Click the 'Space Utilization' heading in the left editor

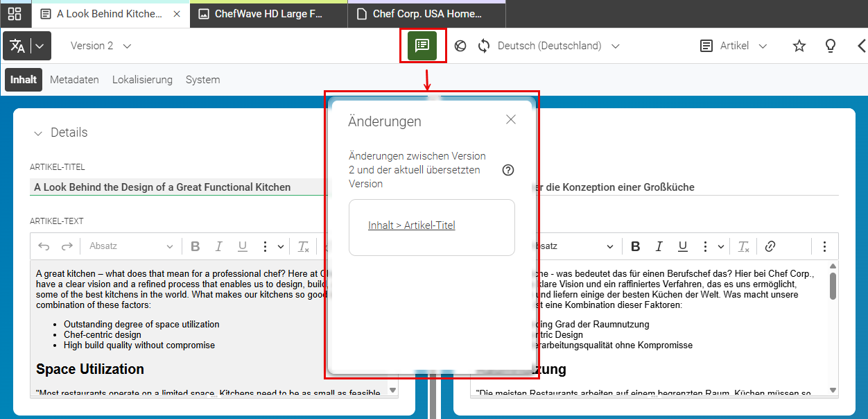90,369
